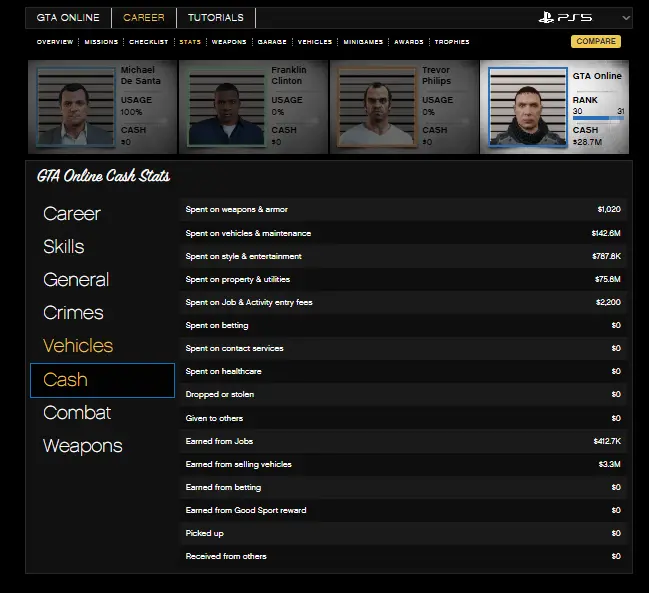Open the Garage sub-navigation link
Image resolution: width=649 pixels, height=593 pixels.
click(x=272, y=42)
